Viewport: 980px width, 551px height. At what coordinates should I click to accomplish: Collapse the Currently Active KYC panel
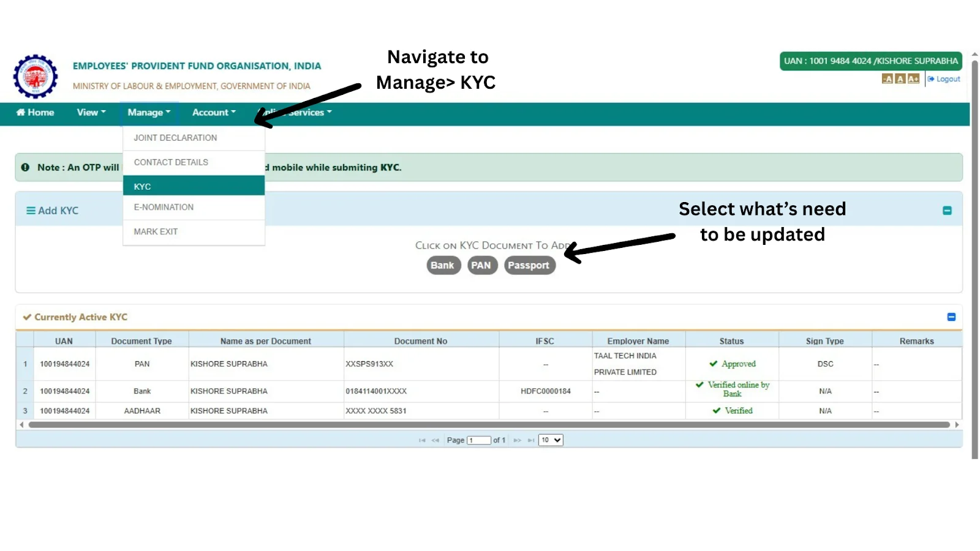click(951, 317)
